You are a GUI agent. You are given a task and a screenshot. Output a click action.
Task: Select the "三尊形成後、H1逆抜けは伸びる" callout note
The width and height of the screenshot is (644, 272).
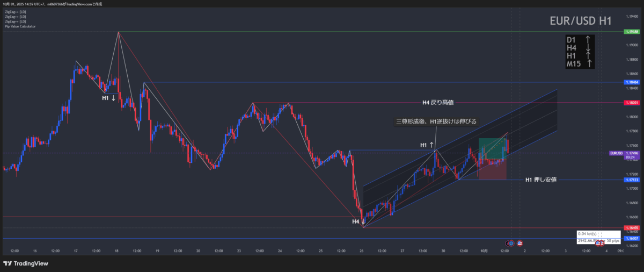click(436, 121)
